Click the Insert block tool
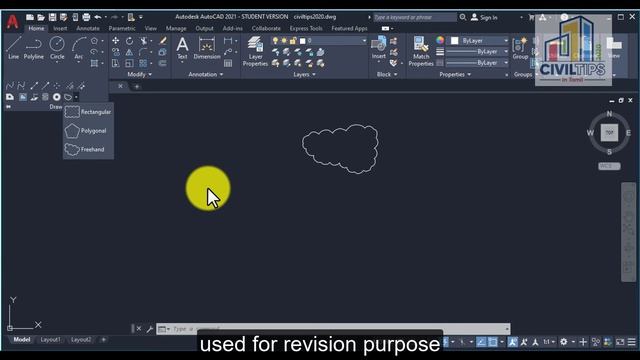The height and width of the screenshot is (360, 640). [378, 48]
